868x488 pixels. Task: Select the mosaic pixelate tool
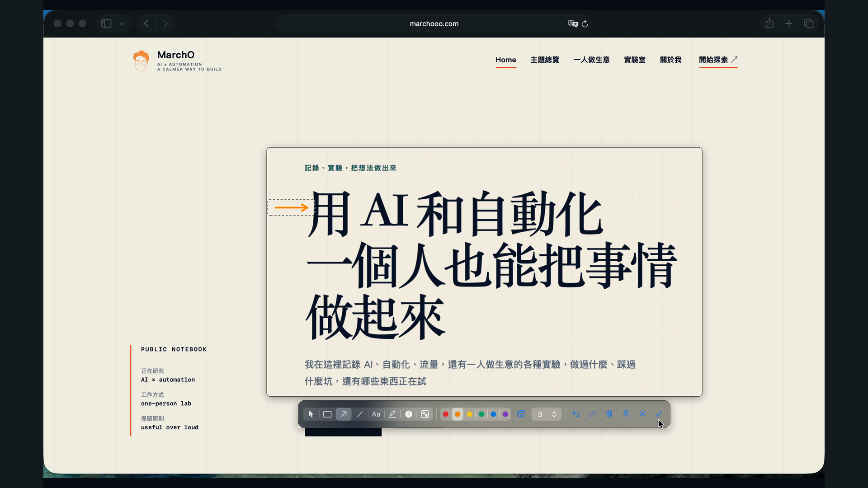425,414
